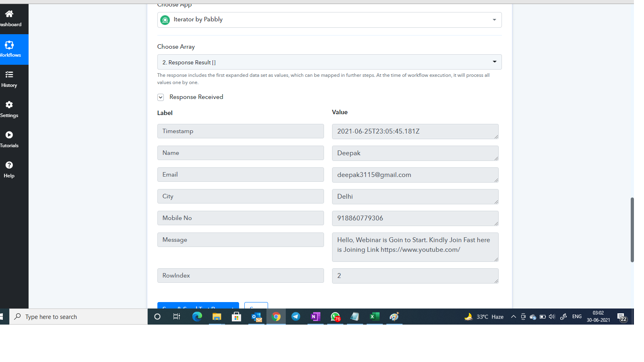Click the Iterator by Pabbly app icon
The width and height of the screenshot is (644, 362).
[x=165, y=20]
